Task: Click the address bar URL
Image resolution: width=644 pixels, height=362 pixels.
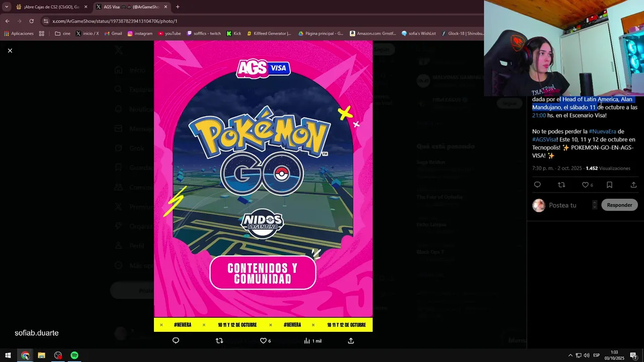Action: (115, 21)
